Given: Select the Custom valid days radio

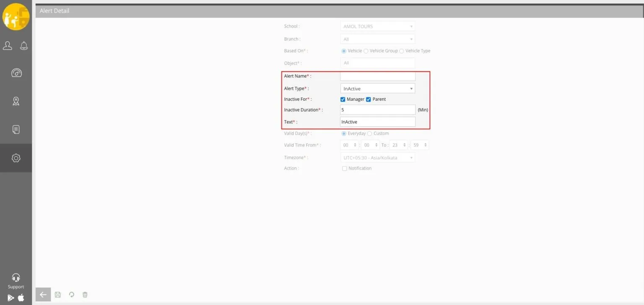Looking at the screenshot, I should click(x=370, y=133).
